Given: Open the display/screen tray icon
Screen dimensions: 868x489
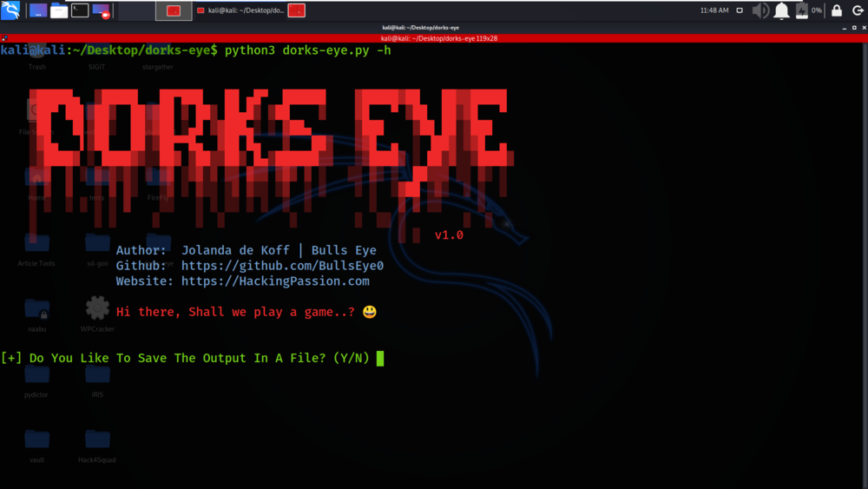Looking at the screenshot, I should tap(740, 10).
